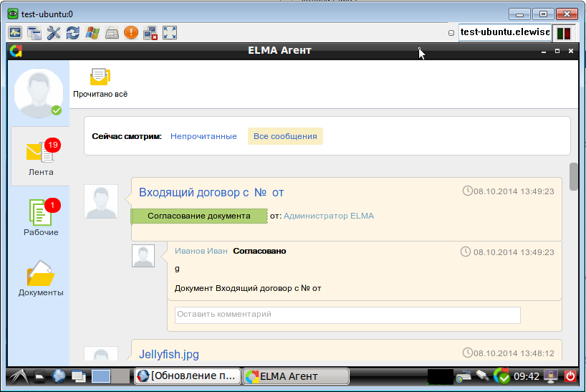Image resolution: width=586 pixels, height=392 pixels.
Task: Click the Windows flag toolbar icon
Action: click(92, 33)
